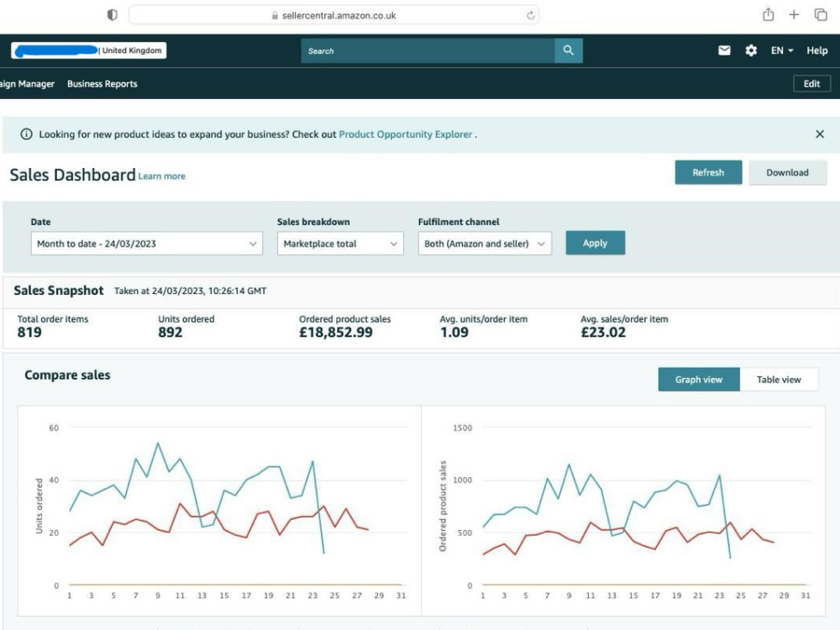840x630 pixels.
Task: Open the EN language dropdown
Action: click(x=781, y=50)
